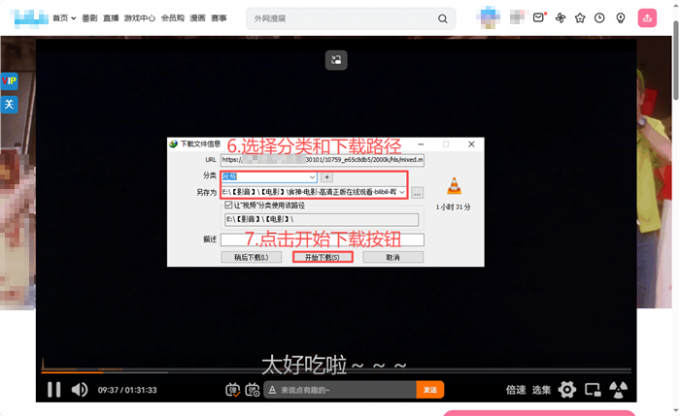Viewport: 680px width, 416px height.
Task: Open playback speed 倍速 menu
Action: point(516,390)
